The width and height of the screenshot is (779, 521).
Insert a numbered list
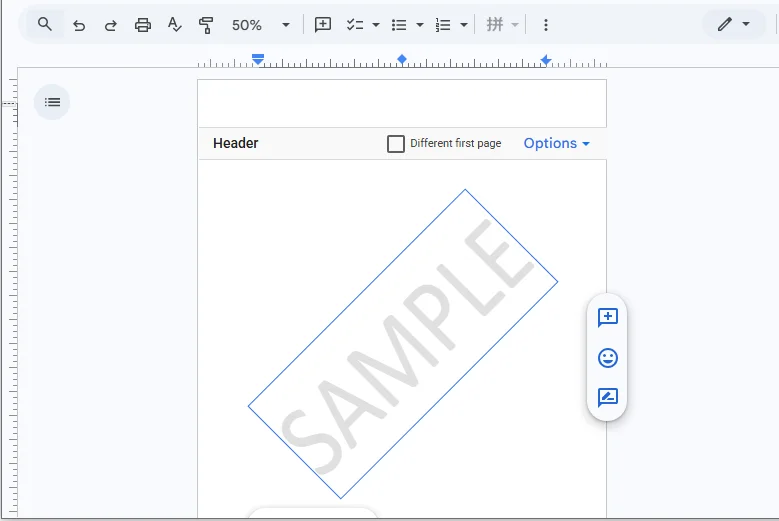tap(443, 25)
